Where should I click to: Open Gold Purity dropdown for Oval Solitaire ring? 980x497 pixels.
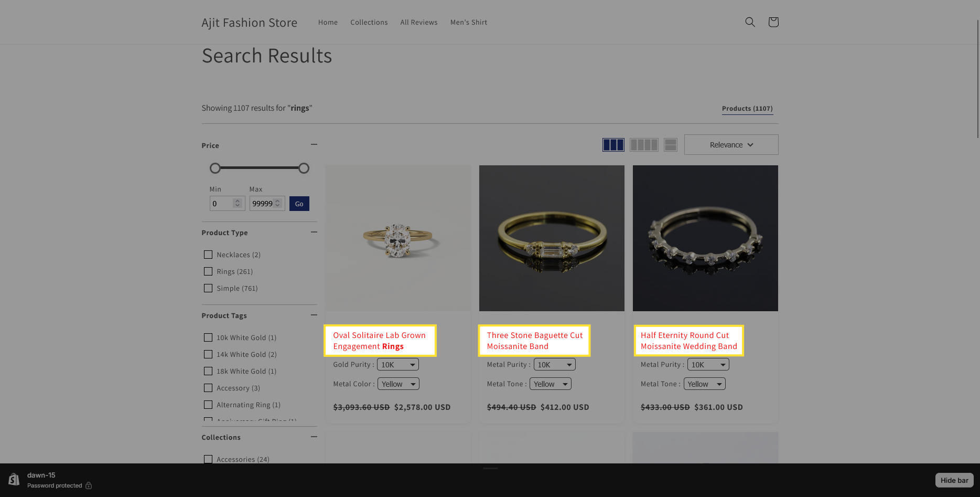click(397, 365)
